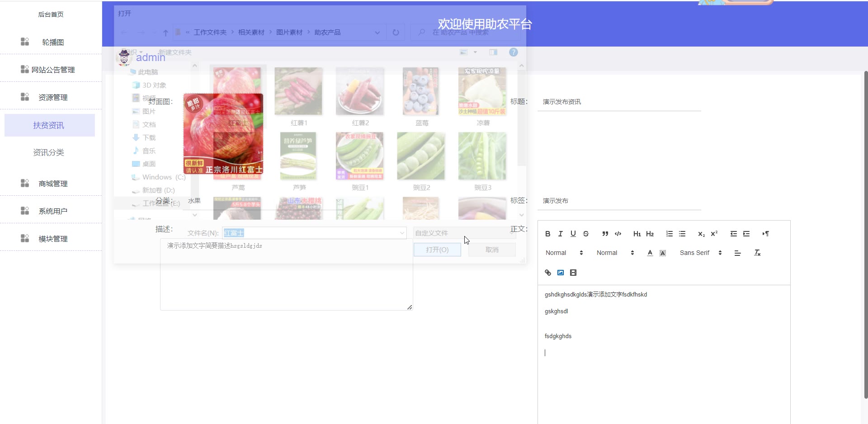
Task: Open the 自定义文件 file type dropdown
Action: point(465,233)
